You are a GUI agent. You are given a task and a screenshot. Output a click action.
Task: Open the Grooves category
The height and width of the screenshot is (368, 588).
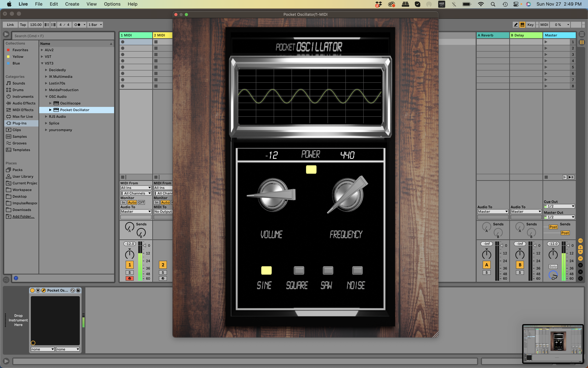click(19, 143)
